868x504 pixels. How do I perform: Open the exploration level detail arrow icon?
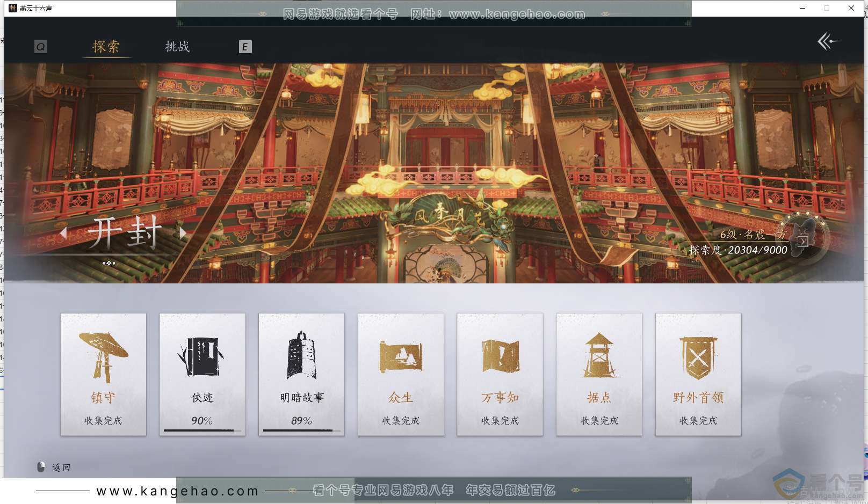click(x=802, y=242)
